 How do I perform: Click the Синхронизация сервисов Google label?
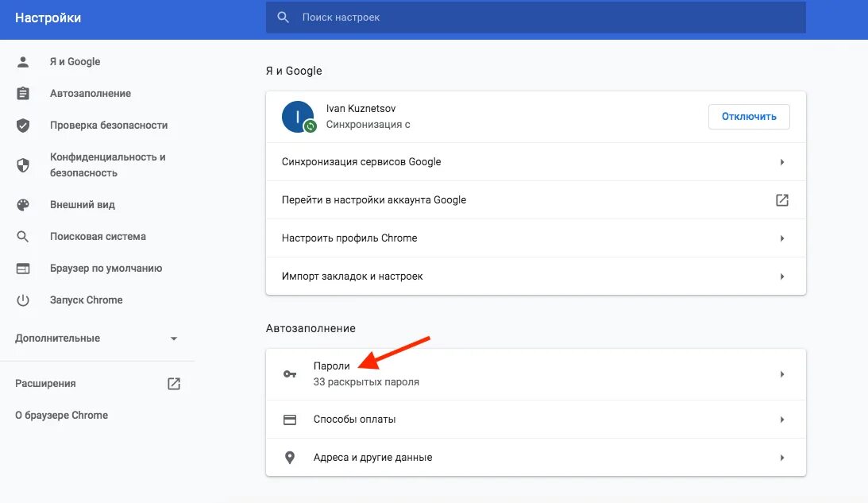(x=361, y=162)
